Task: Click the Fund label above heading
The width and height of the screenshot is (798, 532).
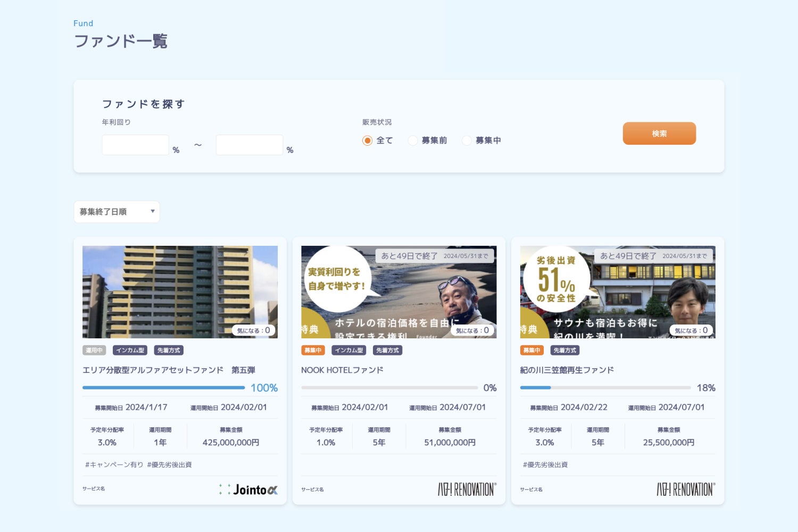Action: [83, 23]
